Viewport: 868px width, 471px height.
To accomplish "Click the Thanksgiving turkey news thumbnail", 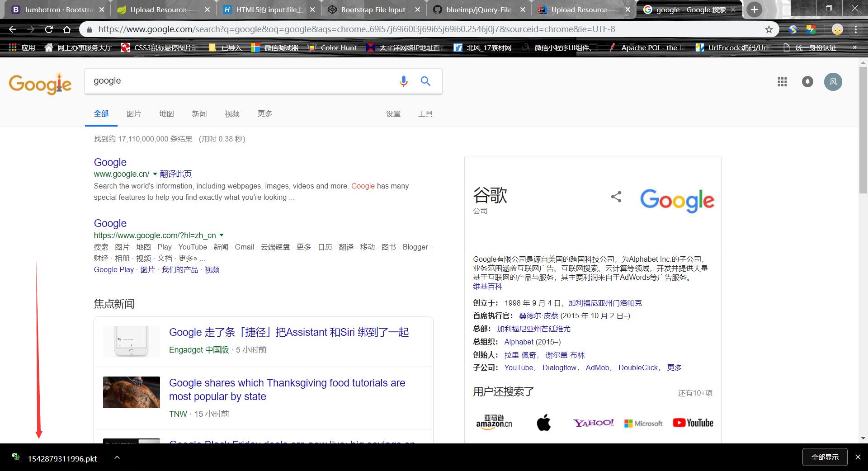I will [132, 392].
